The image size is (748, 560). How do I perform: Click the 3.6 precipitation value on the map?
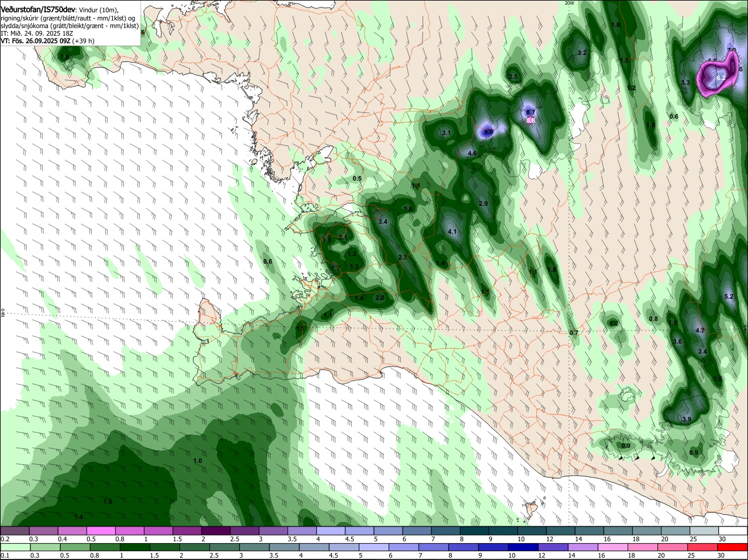pyautogui.click(x=677, y=341)
